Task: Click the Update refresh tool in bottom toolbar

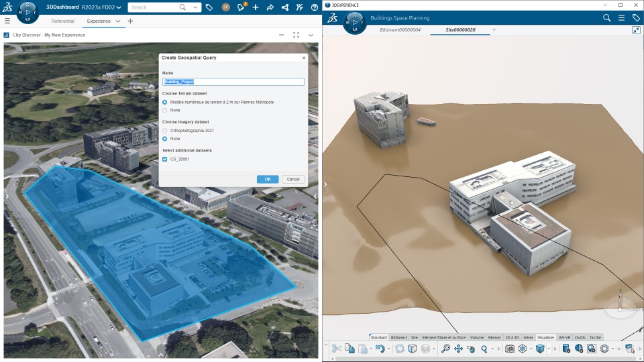Action: click(400, 349)
